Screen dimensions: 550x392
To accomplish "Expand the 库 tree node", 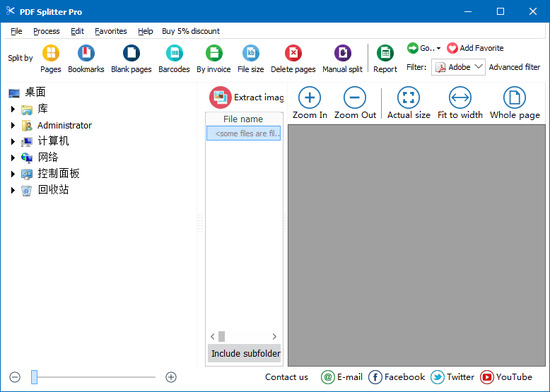I will pos(13,109).
